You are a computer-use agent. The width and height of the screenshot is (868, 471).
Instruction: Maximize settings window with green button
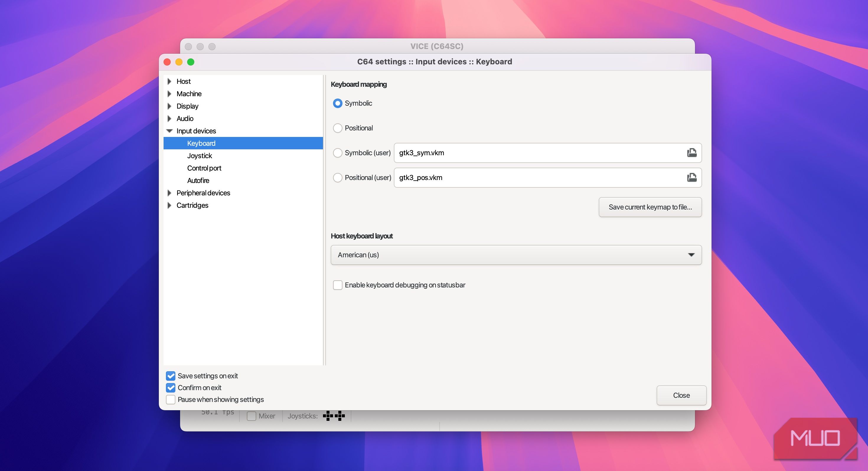[x=191, y=62]
